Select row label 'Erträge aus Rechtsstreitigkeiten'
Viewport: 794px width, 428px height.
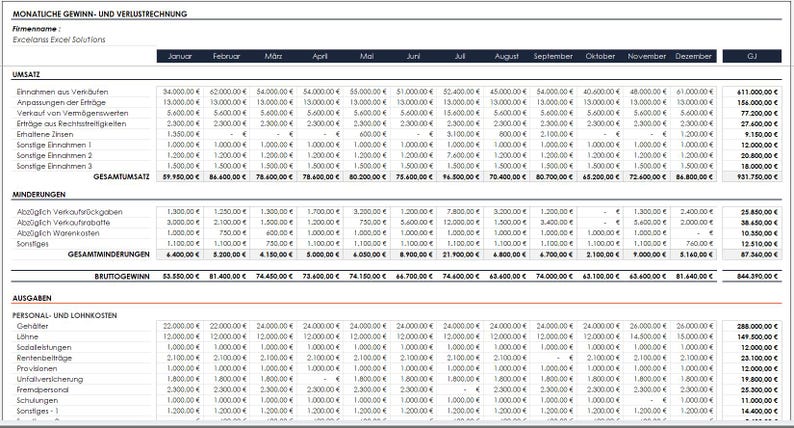click(71, 124)
